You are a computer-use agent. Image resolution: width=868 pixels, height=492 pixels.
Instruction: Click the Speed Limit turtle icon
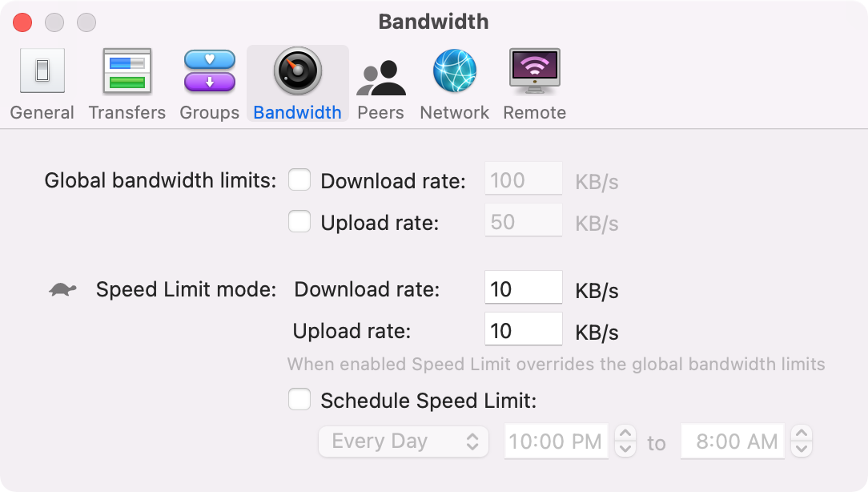click(62, 289)
